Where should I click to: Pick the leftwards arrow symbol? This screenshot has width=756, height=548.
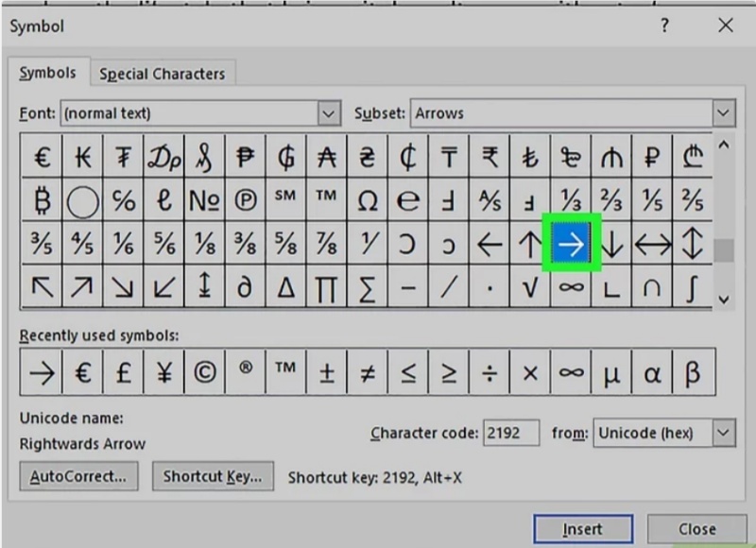489,246
